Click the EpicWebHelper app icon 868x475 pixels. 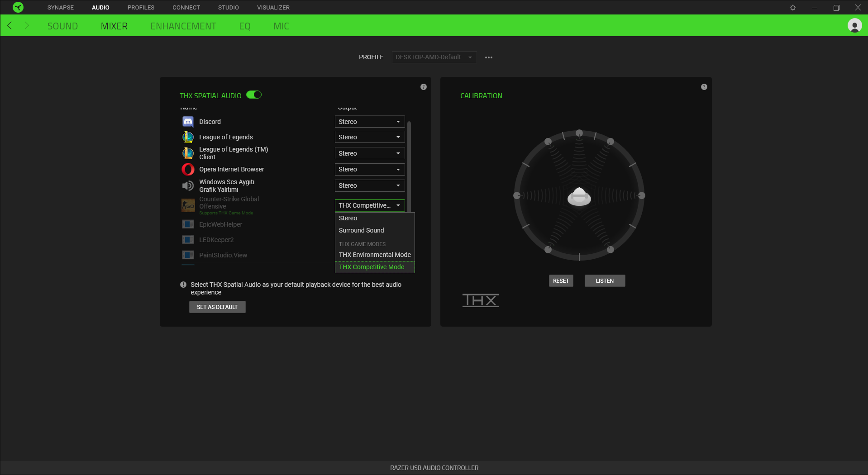(188, 224)
